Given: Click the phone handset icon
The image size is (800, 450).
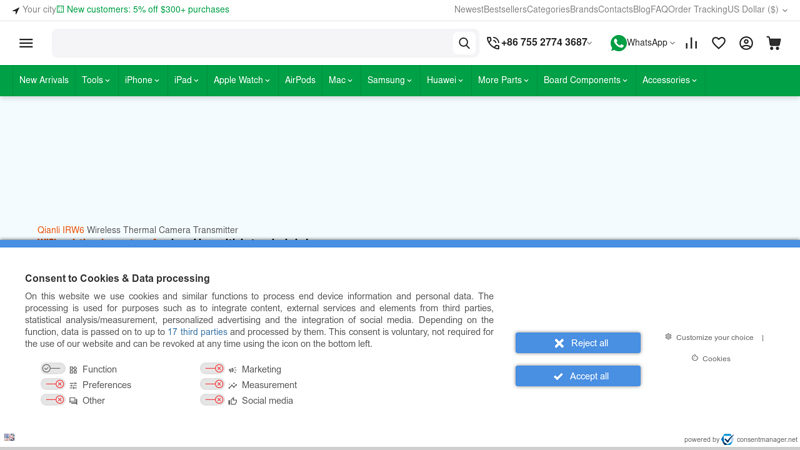Looking at the screenshot, I should coord(493,43).
